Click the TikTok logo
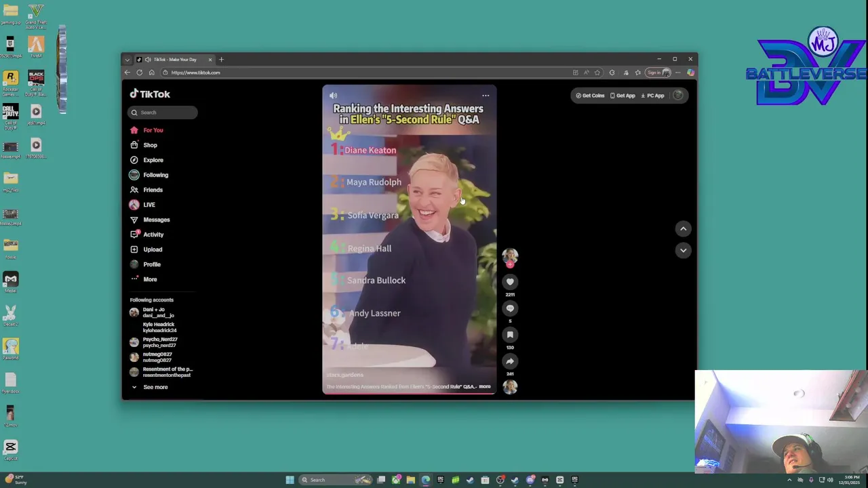The image size is (868, 488). click(150, 94)
